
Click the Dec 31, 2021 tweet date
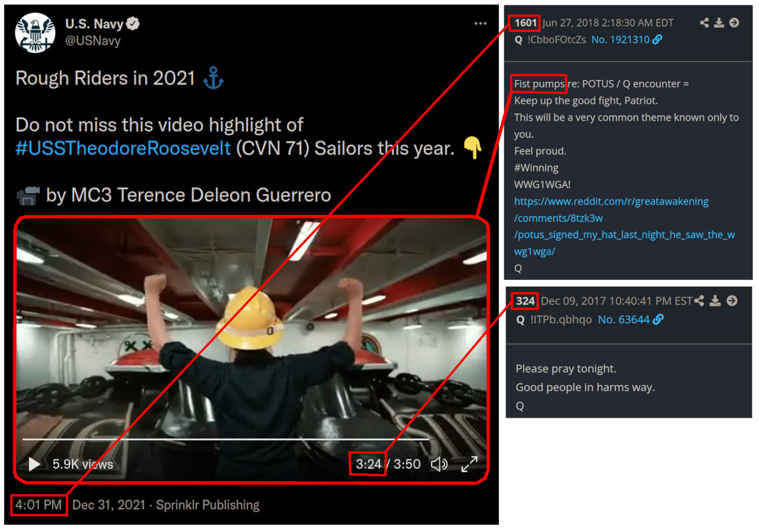point(109,505)
